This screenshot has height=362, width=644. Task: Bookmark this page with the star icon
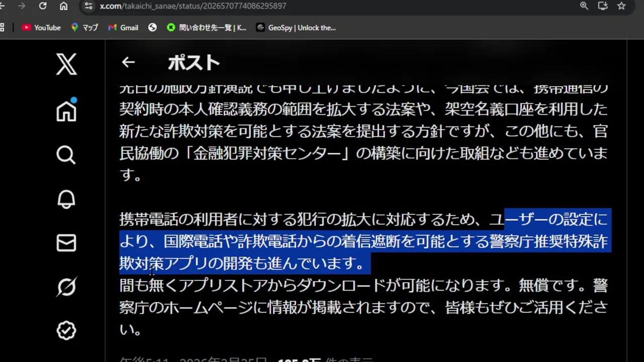tap(621, 6)
